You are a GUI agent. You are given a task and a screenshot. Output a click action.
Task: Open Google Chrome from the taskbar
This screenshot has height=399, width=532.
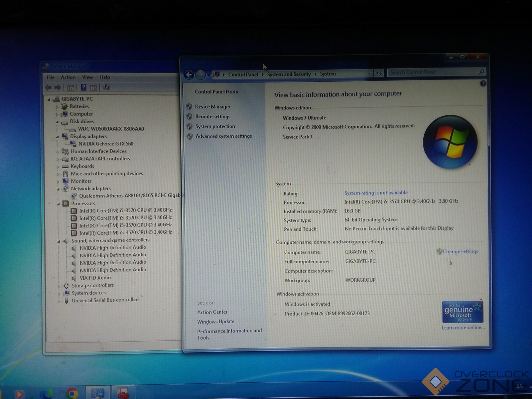point(72,394)
